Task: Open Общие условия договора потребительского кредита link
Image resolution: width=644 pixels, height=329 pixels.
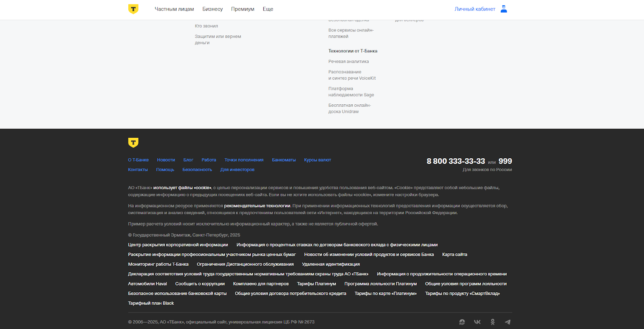Action: 291,293
